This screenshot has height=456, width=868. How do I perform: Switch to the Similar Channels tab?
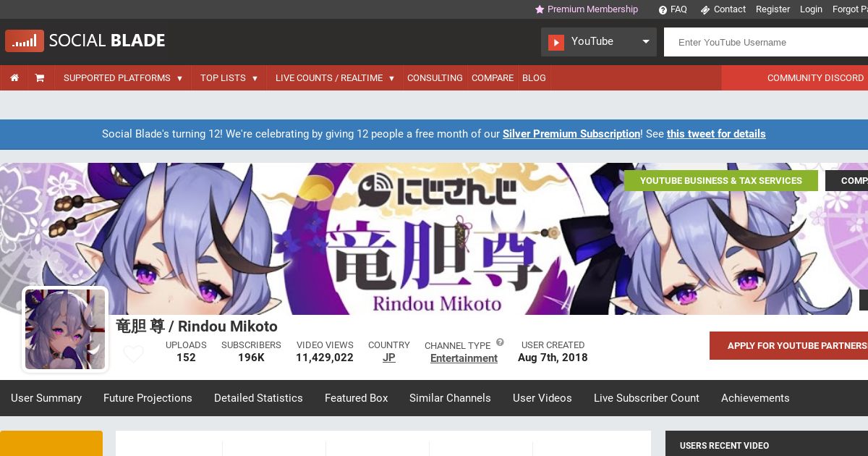click(x=450, y=398)
